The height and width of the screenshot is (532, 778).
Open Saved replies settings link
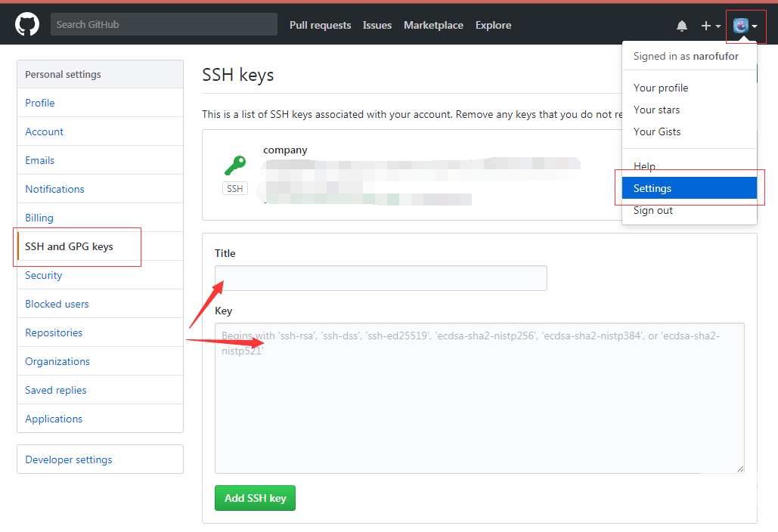(101, 390)
